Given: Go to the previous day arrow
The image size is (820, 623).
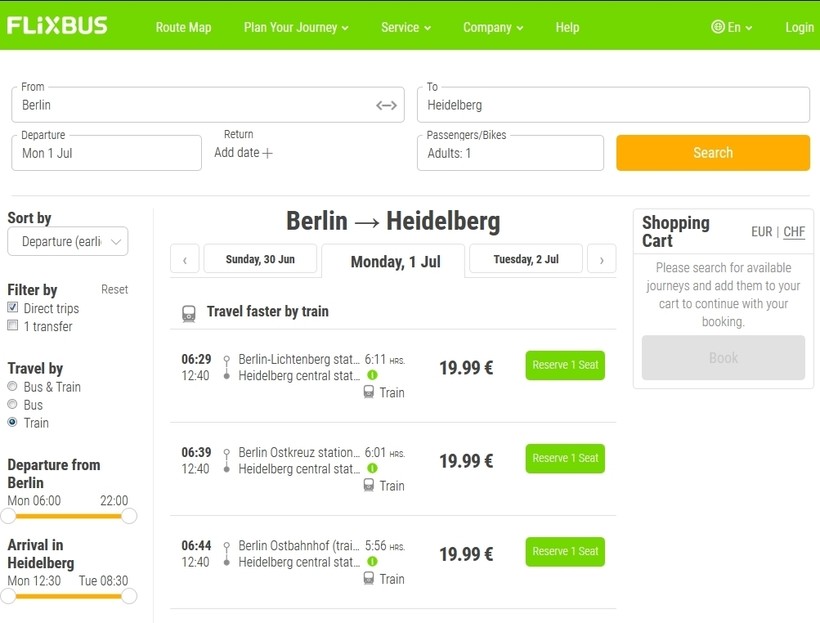Looking at the screenshot, I should coord(184,260).
